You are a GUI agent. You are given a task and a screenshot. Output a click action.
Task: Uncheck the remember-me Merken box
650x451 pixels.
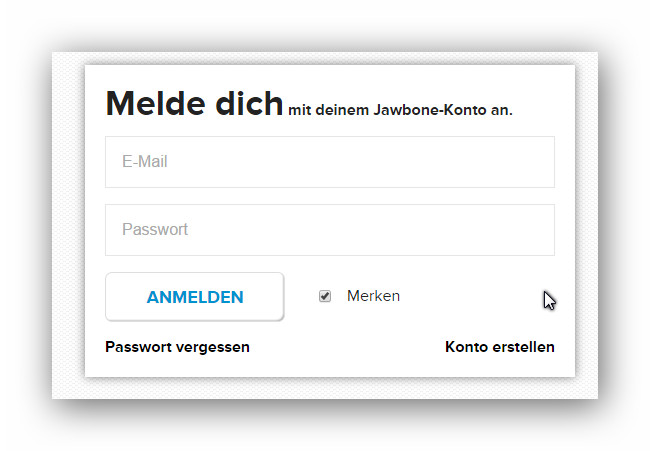pyautogui.click(x=325, y=296)
